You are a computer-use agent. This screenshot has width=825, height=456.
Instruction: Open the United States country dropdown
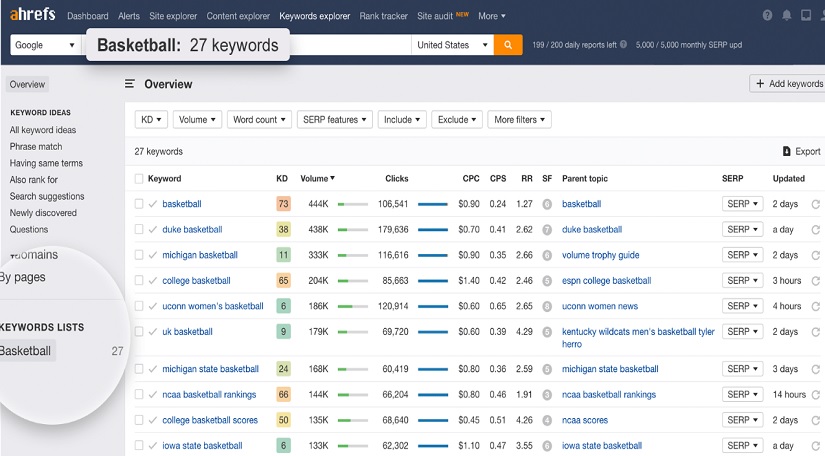pyautogui.click(x=452, y=45)
